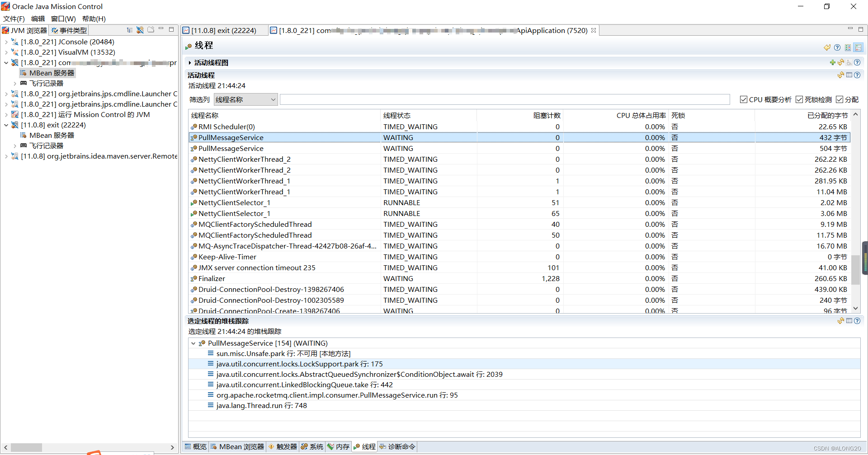This screenshot has width=868, height=455.
Task: Open the 线程名称 filter column dropdown
Action: point(245,99)
